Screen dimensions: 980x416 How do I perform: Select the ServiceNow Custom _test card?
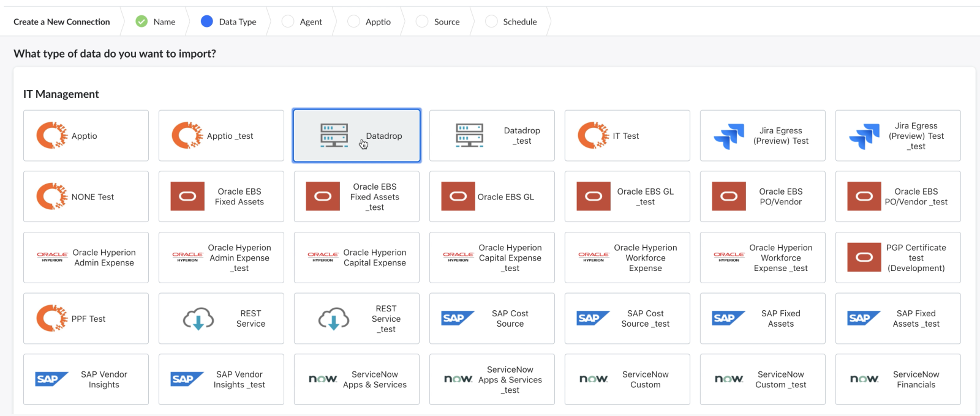763,379
